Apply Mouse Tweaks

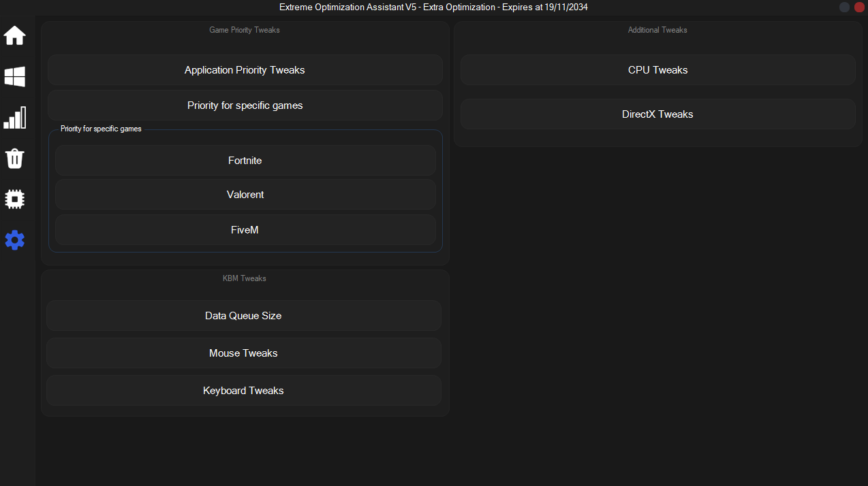[243, 353]
